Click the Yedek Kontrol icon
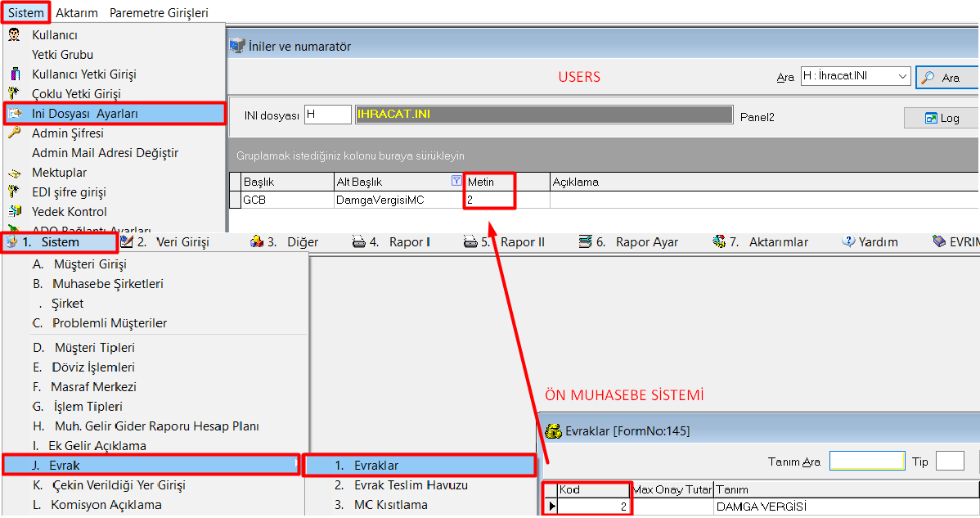980x518 pixels. point(15,211)
